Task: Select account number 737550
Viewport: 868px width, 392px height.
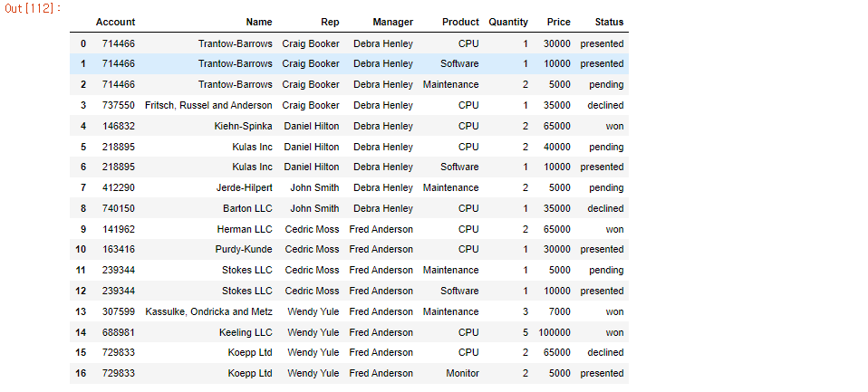Action: (x=119, y=105)
